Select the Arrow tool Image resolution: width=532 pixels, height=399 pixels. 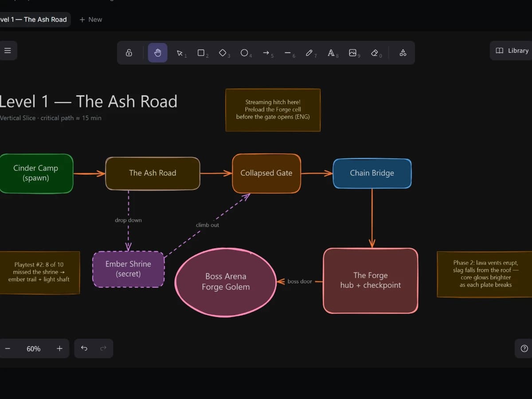click(266, 53)
